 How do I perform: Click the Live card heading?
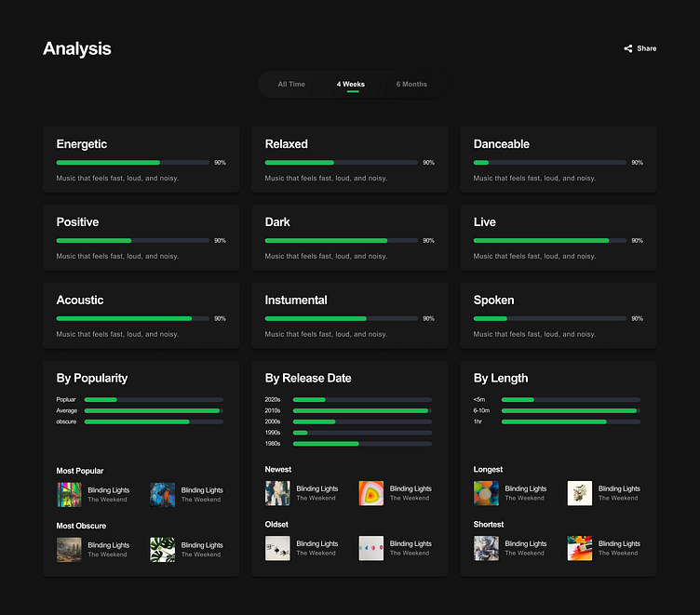pos(485,222)
